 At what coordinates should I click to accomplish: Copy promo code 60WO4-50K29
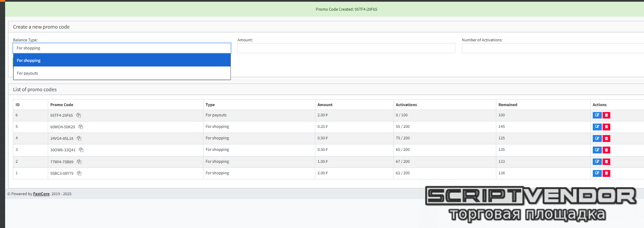coord(81,127)
